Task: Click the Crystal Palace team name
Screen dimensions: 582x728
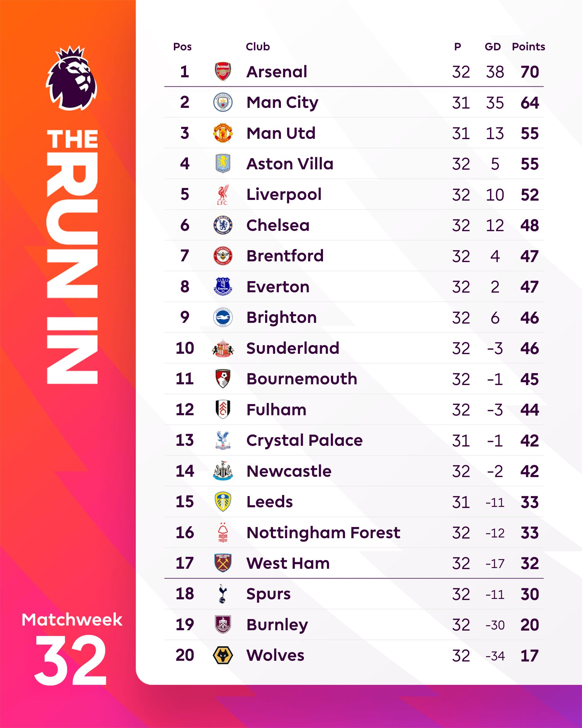Action: point(305,440)
